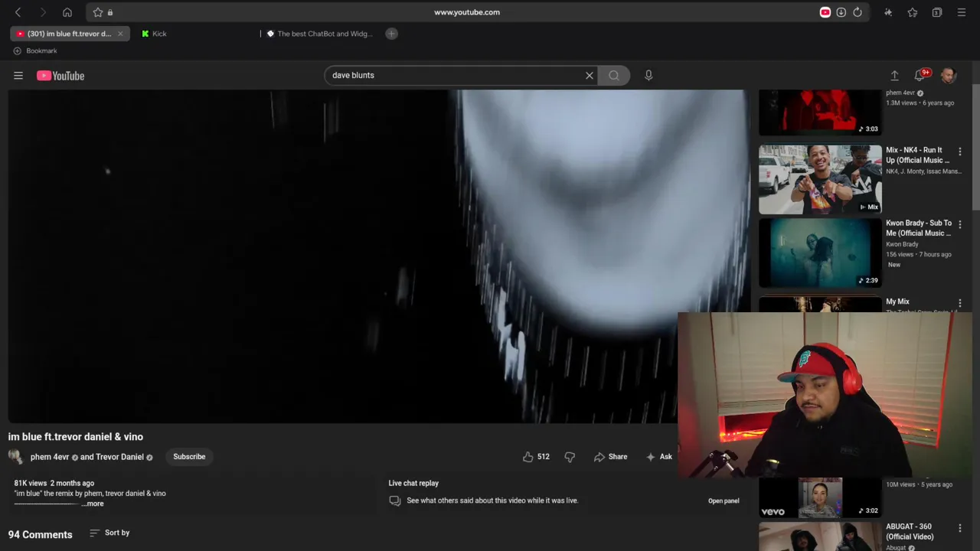The width and height of the screenshot is (980, 551).
Task: Share the video
Action: [610, 457]
